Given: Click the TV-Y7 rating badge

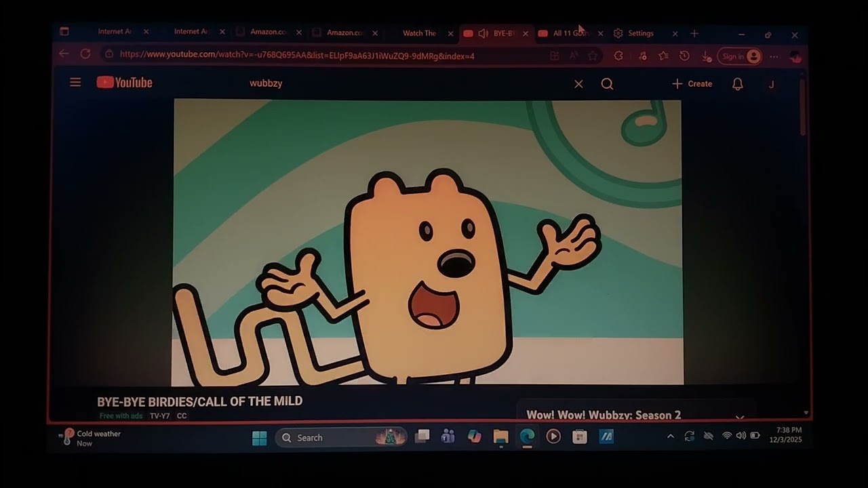Looking at the screenshot, I should [x=159, y=416].
